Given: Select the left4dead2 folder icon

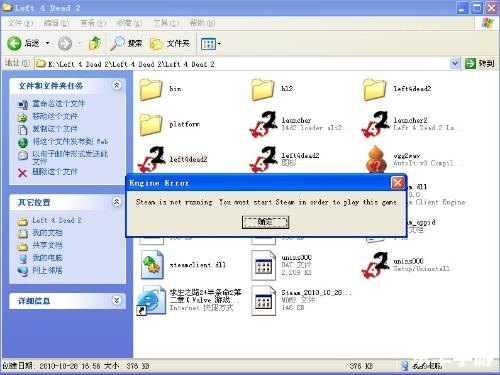Looking at the screenshot, I should coord(375,89).
